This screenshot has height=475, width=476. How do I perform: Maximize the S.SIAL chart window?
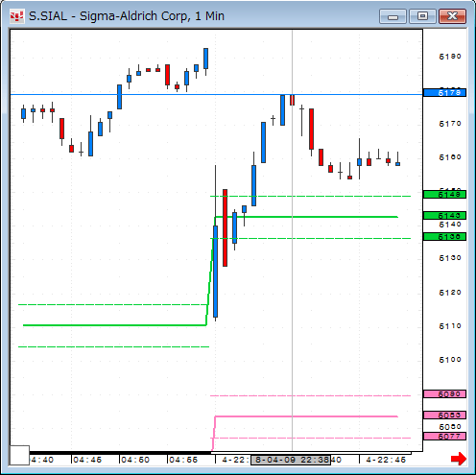point(422,16)
